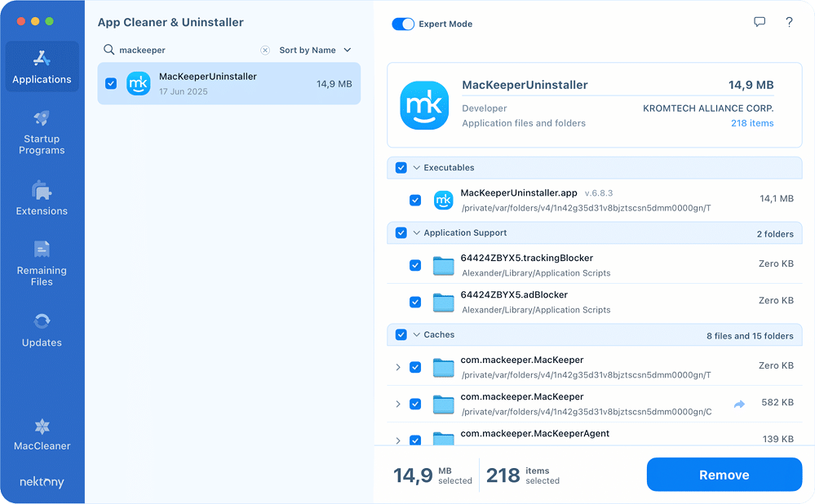Viewport: 815px width, 504px height.
Task: Click the '2 folders' count label
Action: click(x=775, y=234)
